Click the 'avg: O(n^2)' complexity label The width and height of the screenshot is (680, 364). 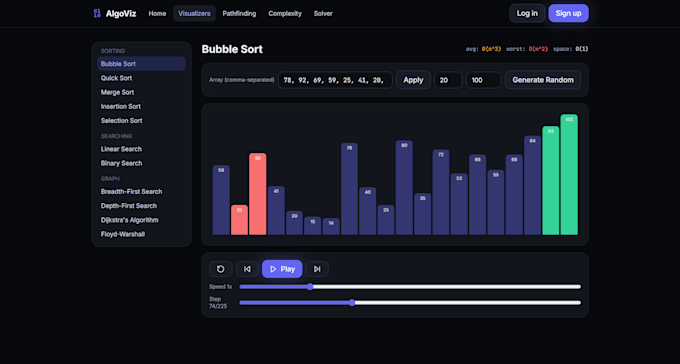[x=484, y=49]
